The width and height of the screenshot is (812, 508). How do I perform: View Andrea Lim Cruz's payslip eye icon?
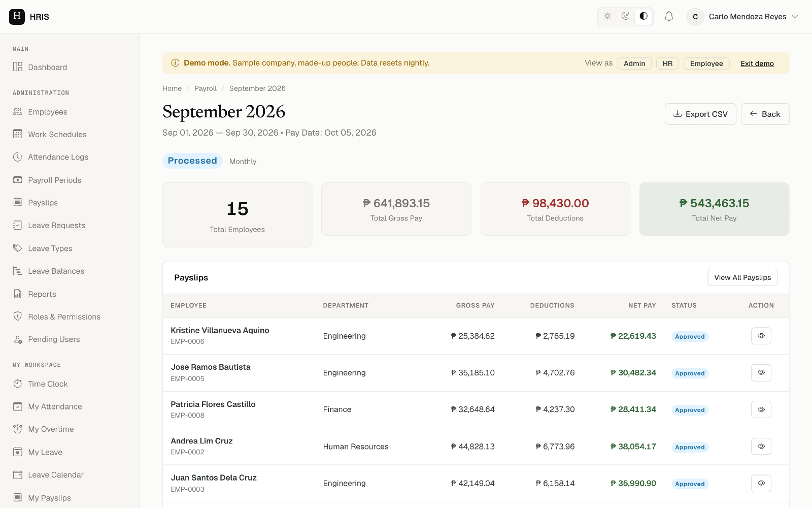(x=761, y=447)
